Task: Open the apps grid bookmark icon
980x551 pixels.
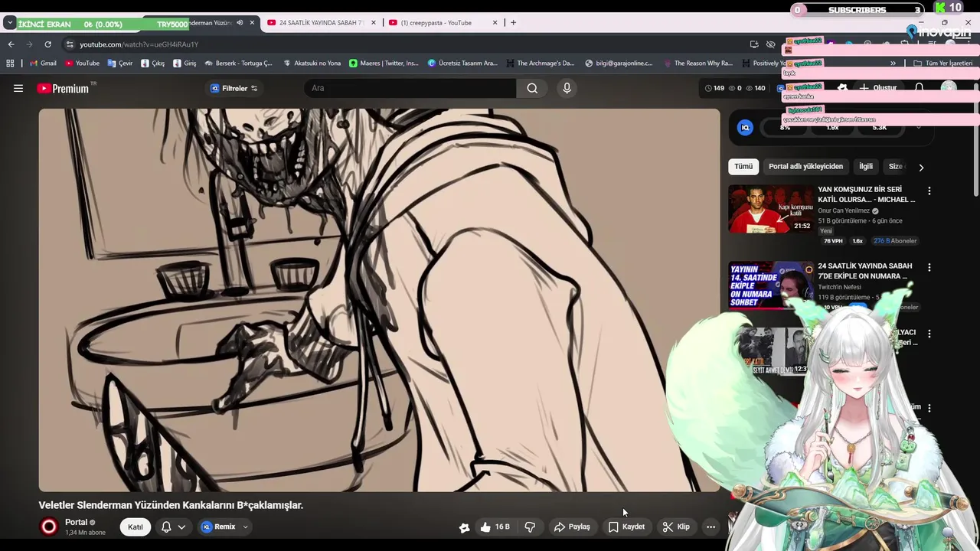Action: (x=11, y=64)
